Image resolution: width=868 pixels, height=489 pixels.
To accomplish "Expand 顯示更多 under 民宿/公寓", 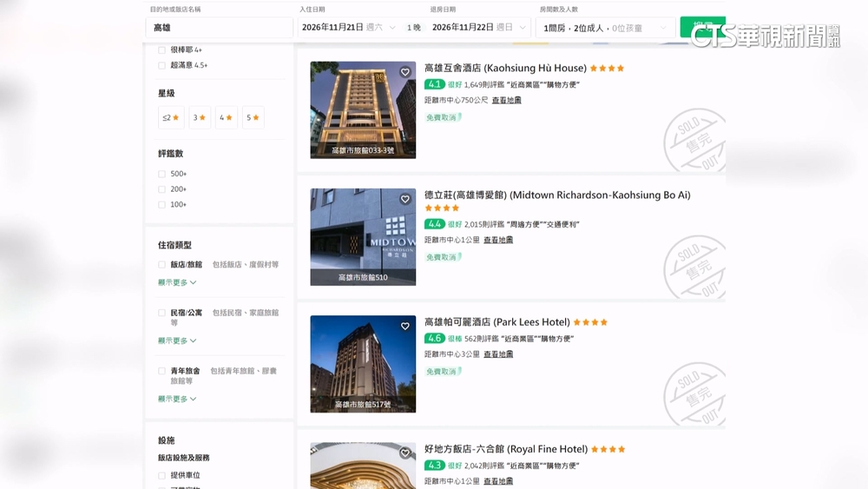I will pyautogui.click(x=177, y=340).
